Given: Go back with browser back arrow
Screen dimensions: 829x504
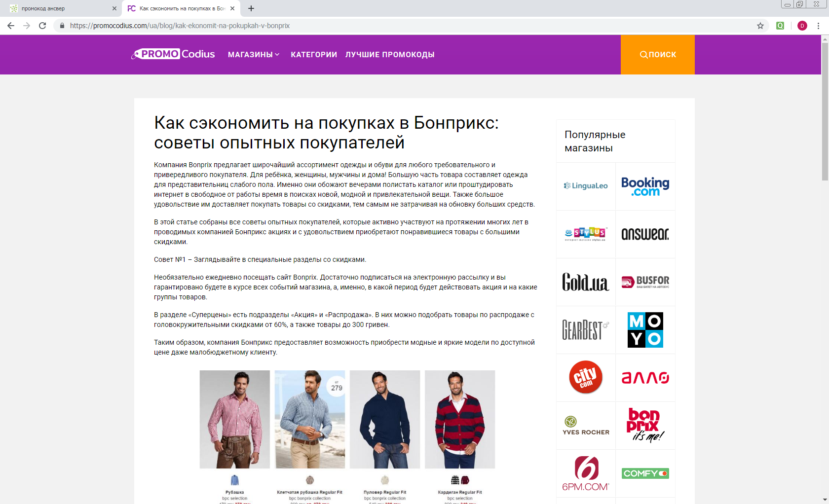Looking at the screenshot, I should [11, 26].
